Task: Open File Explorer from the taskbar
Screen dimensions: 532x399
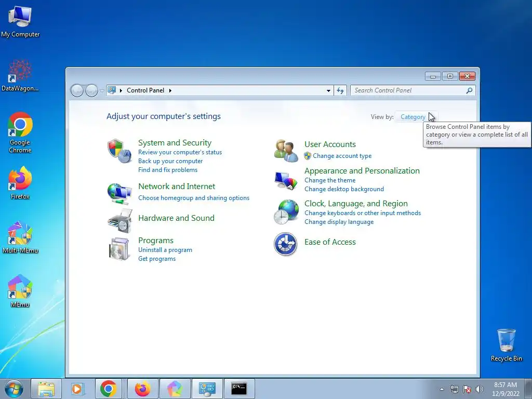Action: pyautogui.click(x=46, y=389)
